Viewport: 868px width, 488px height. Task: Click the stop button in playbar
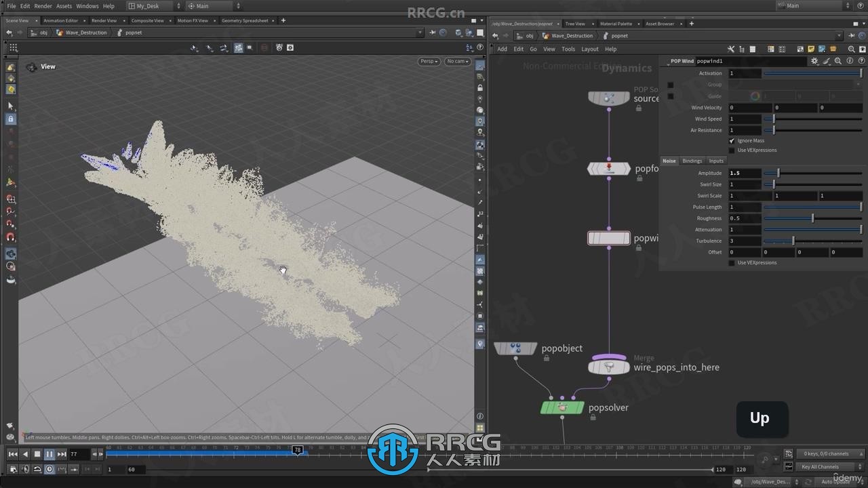37,454
